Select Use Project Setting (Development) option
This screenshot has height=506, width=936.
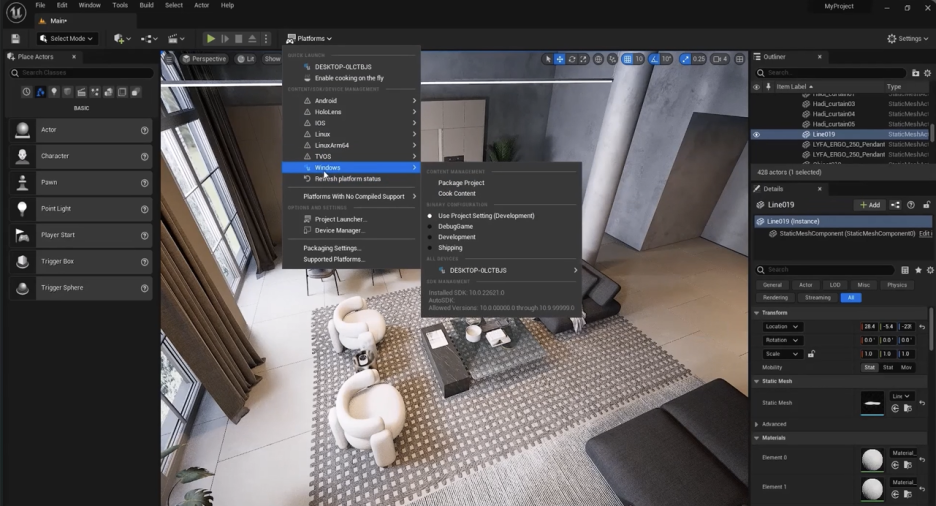(486, 216)
